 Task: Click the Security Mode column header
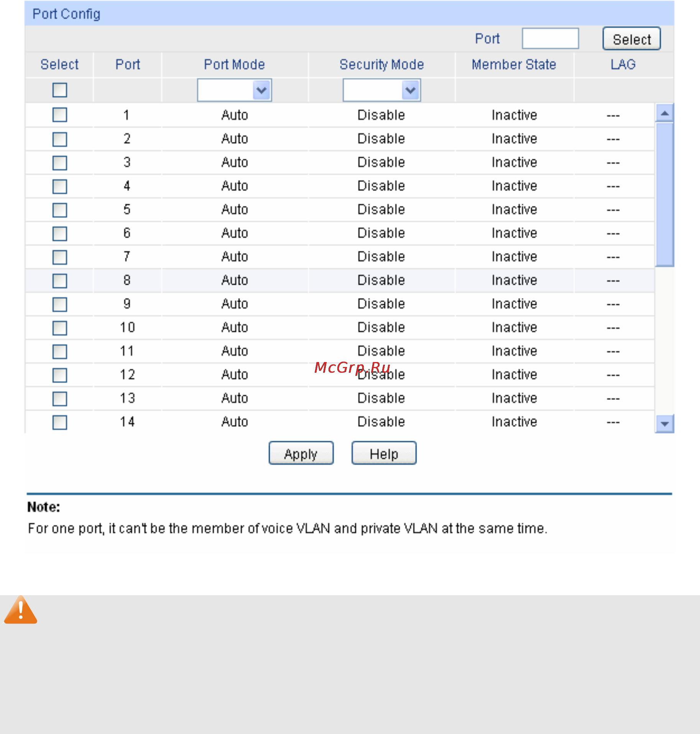pos(382,64)
